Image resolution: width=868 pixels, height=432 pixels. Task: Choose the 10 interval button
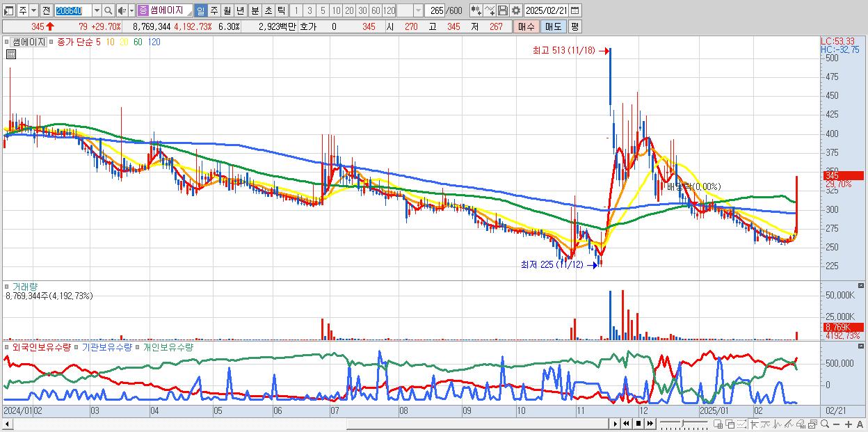[336, 10]
